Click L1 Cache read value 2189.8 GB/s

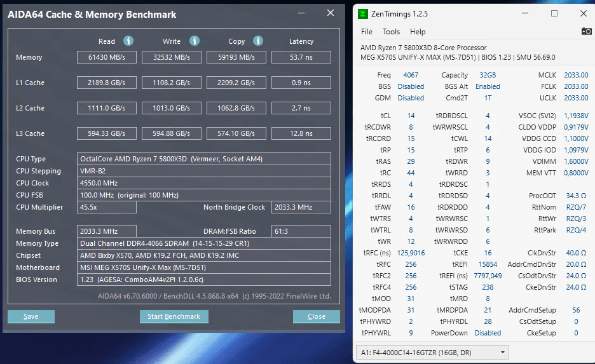tap(107, 83)
